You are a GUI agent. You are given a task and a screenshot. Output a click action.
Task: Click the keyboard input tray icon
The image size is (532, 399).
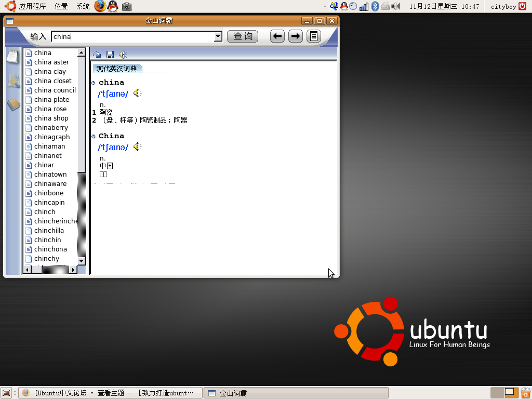(385, 6)
